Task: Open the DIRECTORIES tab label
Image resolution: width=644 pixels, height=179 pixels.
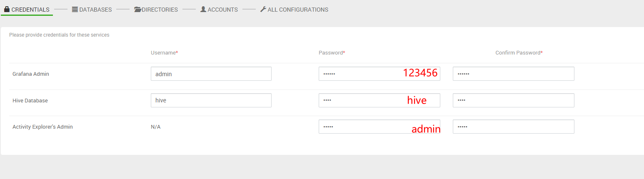Action: click(x=160, y=10)
